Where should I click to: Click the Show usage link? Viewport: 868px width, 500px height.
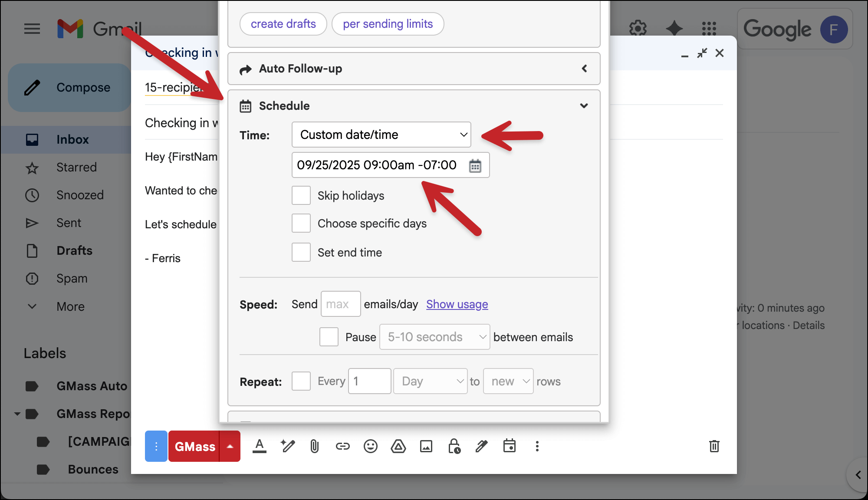click(x=457, y=305)
